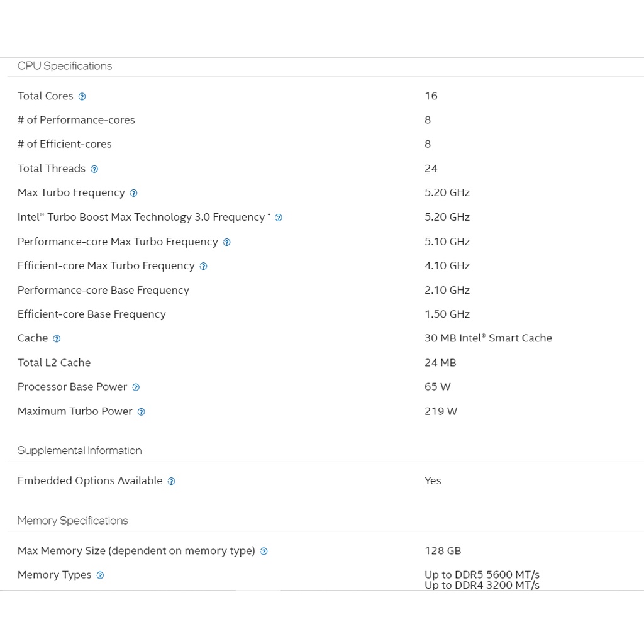Show the Maximum Turbo Power help icon
The width and height of the screenshot is (644, 644).
point(141,413)
